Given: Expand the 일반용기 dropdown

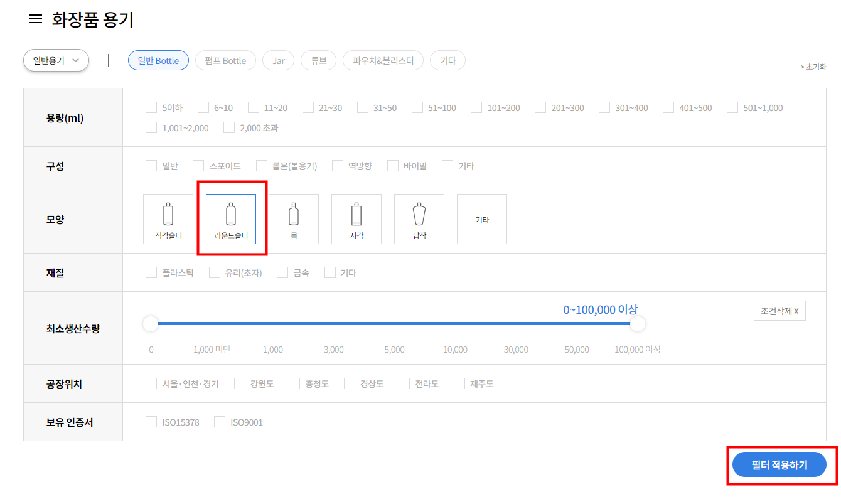Looking at the screenshot, I should (56, 61).
